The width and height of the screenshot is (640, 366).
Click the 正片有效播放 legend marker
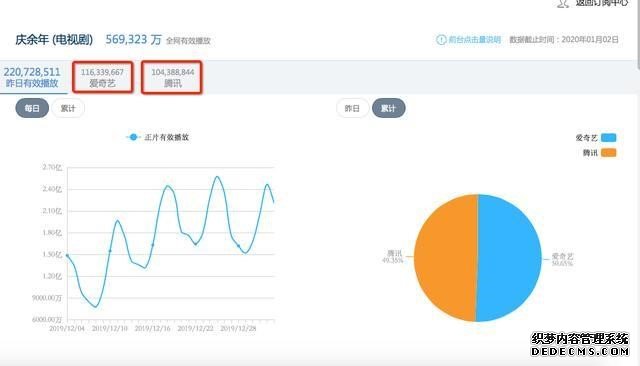click(x=133, y=137)
